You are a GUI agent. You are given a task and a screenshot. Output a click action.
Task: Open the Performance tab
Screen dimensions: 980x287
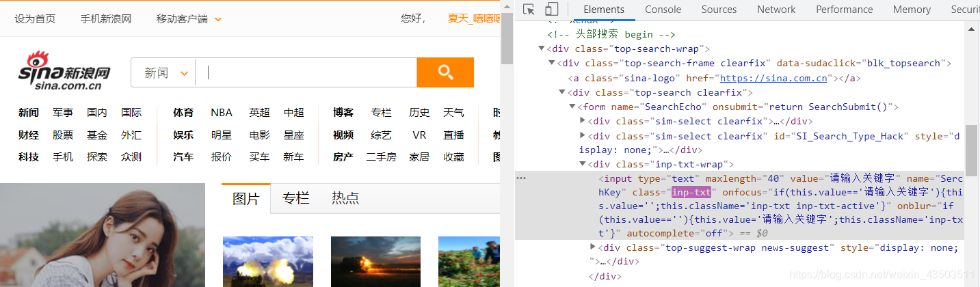pos(844,10)
